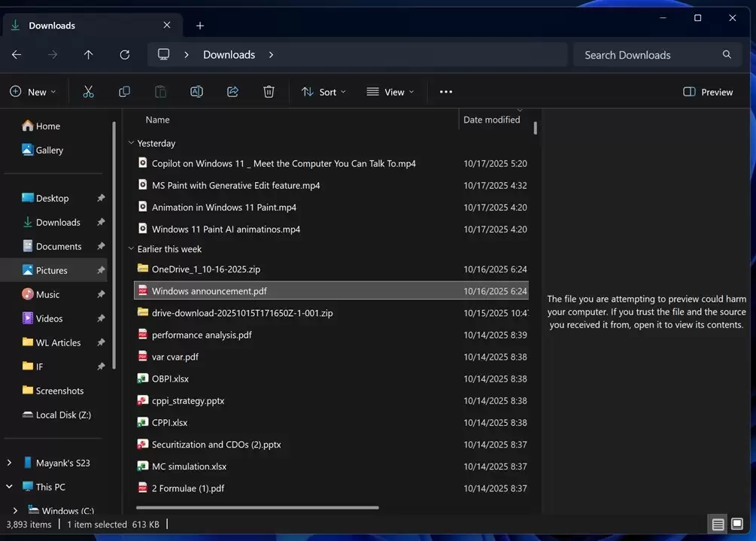This screenshot has height=541, width=756.
Task: Select the Rename icon
Action: [196, 91]
